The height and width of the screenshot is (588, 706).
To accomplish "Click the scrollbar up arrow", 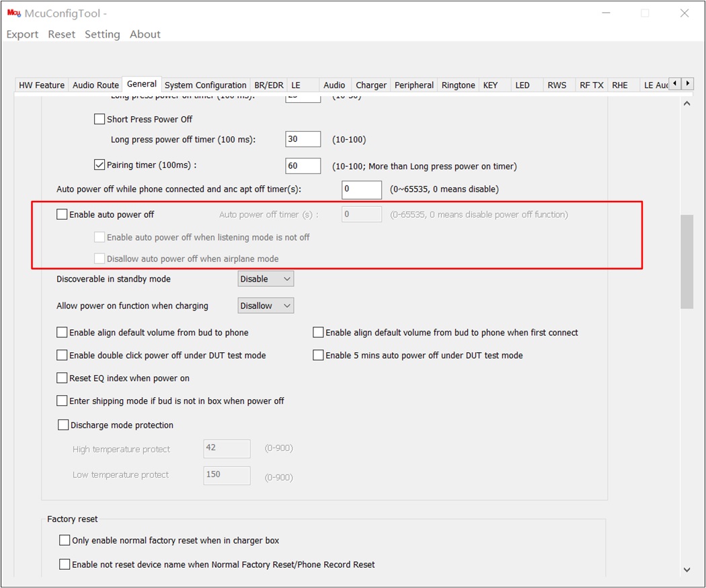I will tap(687, 104).
